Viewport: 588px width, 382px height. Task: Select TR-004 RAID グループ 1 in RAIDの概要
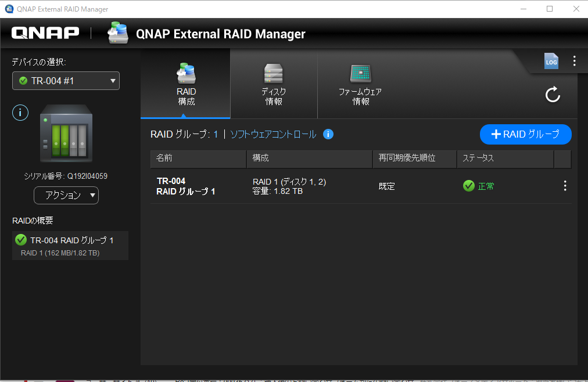pos(70,246)
